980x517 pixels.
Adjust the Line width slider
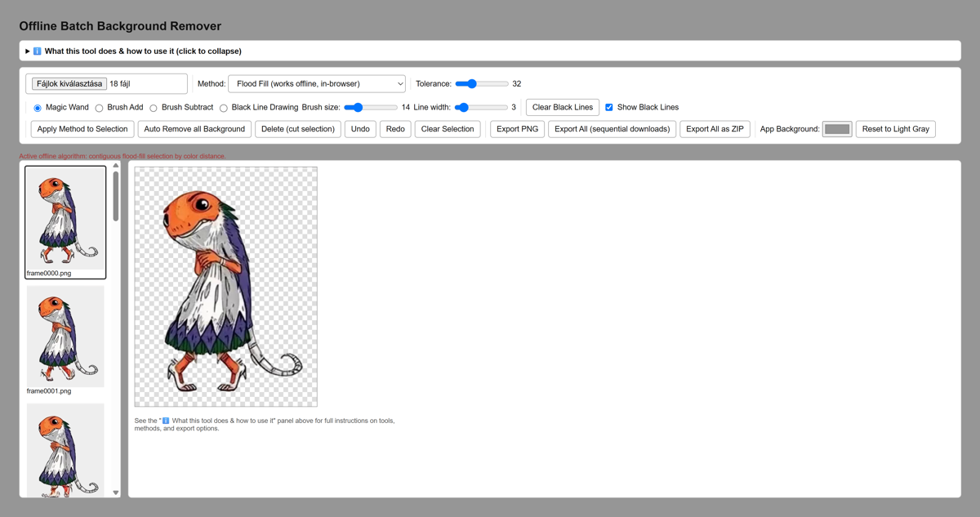pyautogui.click(x=480, y=107)
